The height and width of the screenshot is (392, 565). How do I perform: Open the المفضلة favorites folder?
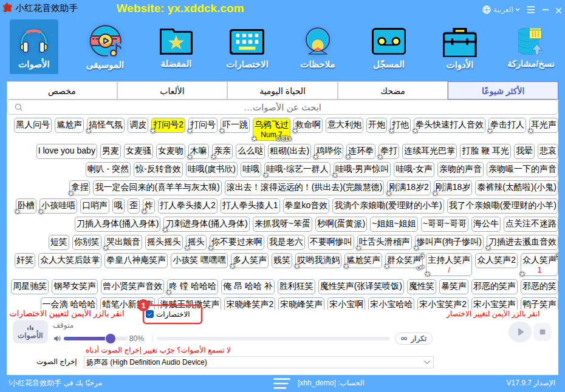click(x=176, y=47)
